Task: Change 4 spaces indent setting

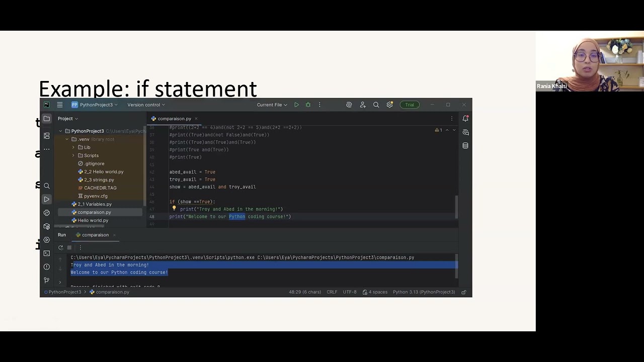Action: pos(375,292)
